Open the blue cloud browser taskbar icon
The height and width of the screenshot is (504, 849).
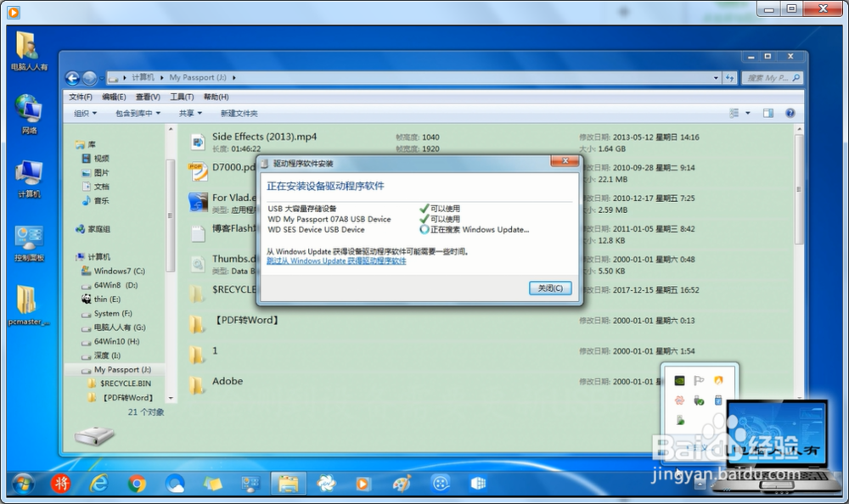(x=175, y=484)
